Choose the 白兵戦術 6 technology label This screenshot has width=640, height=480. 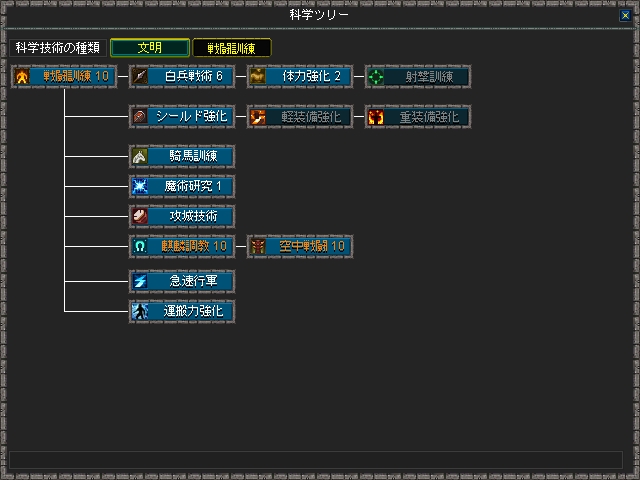193,77
